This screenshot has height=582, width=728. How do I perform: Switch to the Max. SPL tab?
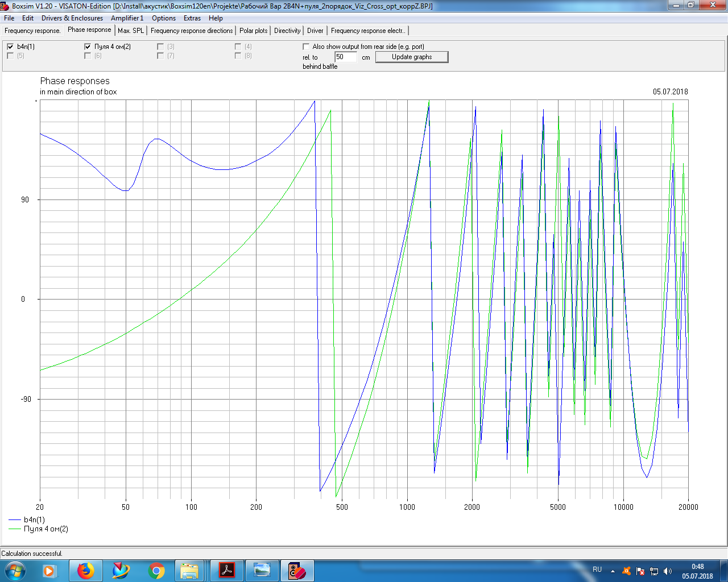(131, 31)
